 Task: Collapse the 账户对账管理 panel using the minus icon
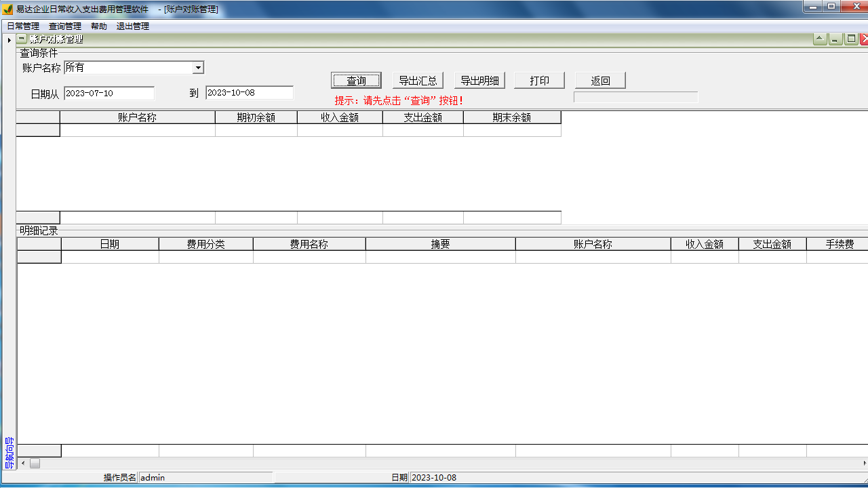(x=22, y=39)
